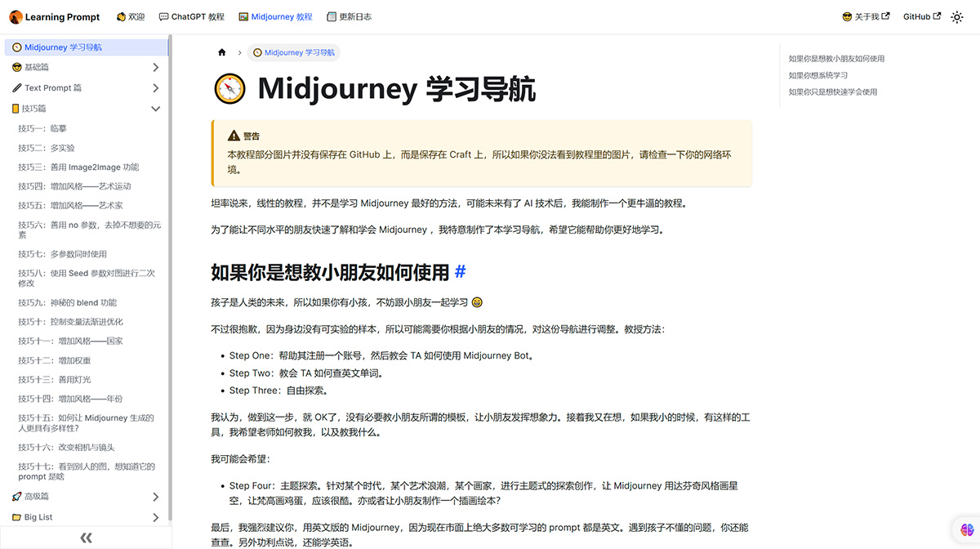Expand the Text Prompt 篇 section
980x549 pixels.
155,87
